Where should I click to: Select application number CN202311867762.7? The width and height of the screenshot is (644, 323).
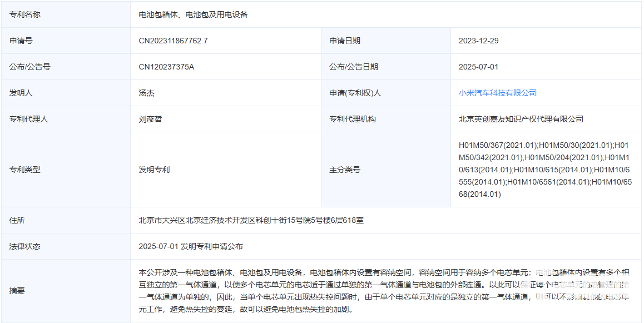pos(173,41)
